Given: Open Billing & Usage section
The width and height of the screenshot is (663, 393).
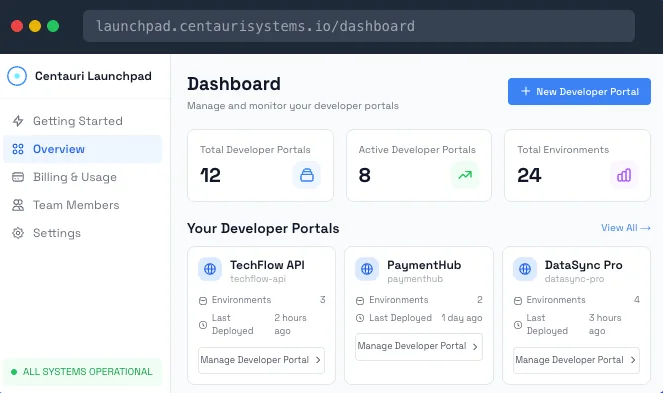Looking at the screenshot, I should pos(82,177).
